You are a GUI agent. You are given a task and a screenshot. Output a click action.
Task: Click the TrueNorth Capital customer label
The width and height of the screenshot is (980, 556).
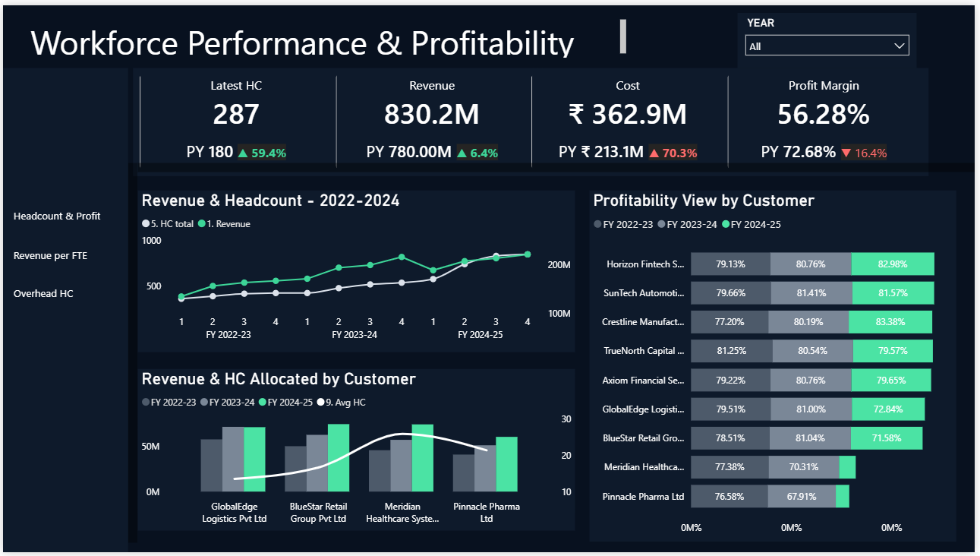click(643, 350)
